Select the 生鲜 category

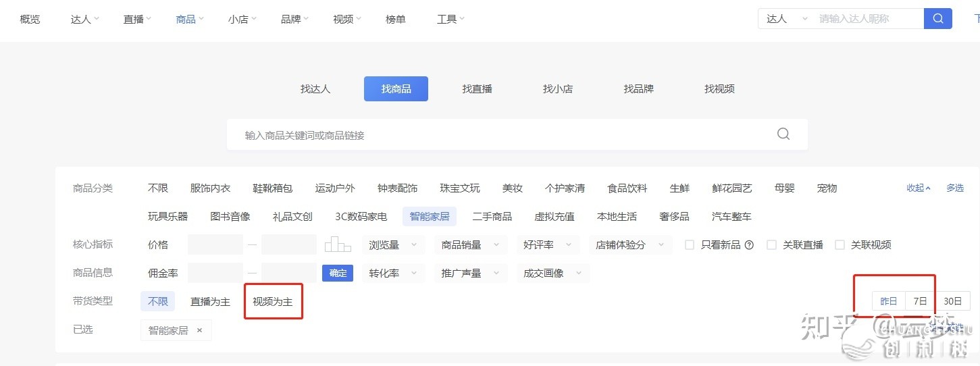point(679,188)
